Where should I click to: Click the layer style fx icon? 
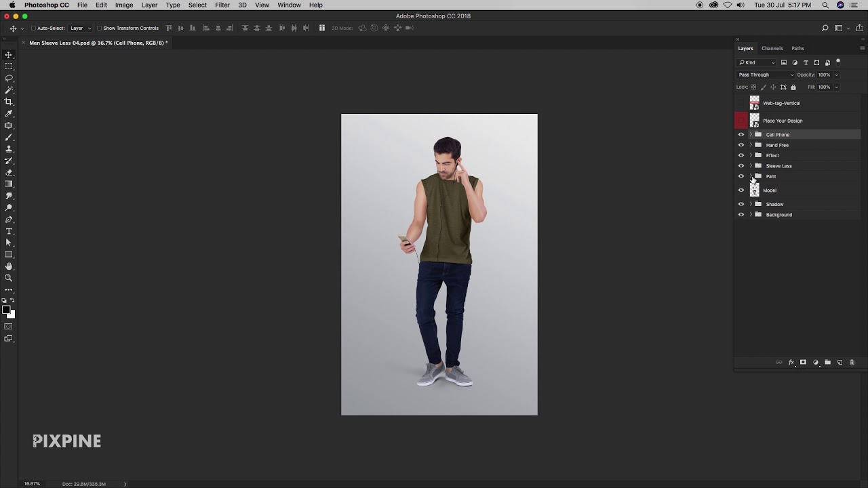[791, 363]
